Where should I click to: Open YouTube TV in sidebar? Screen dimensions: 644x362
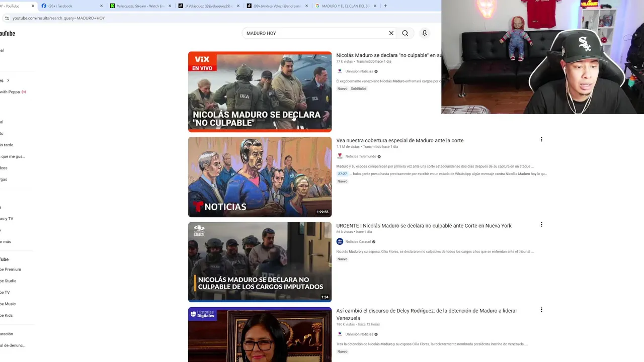pyautogui.click(x=5, y=293)
